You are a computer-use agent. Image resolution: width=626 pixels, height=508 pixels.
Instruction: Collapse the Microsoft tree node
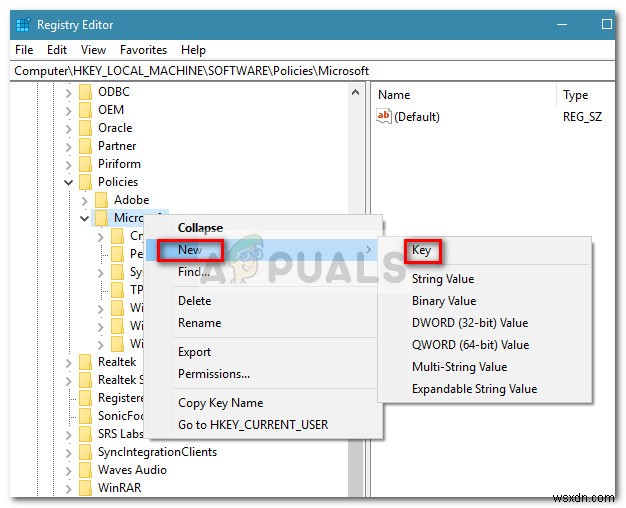(x=85, y=218)
